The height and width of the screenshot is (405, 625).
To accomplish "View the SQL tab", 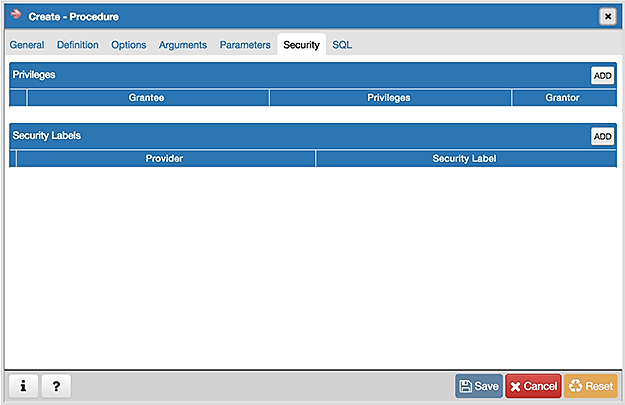I will [342, 45].
